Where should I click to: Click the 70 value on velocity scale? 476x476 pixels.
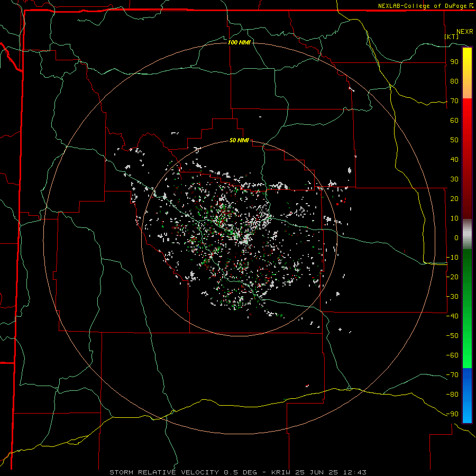pos(454,101)
